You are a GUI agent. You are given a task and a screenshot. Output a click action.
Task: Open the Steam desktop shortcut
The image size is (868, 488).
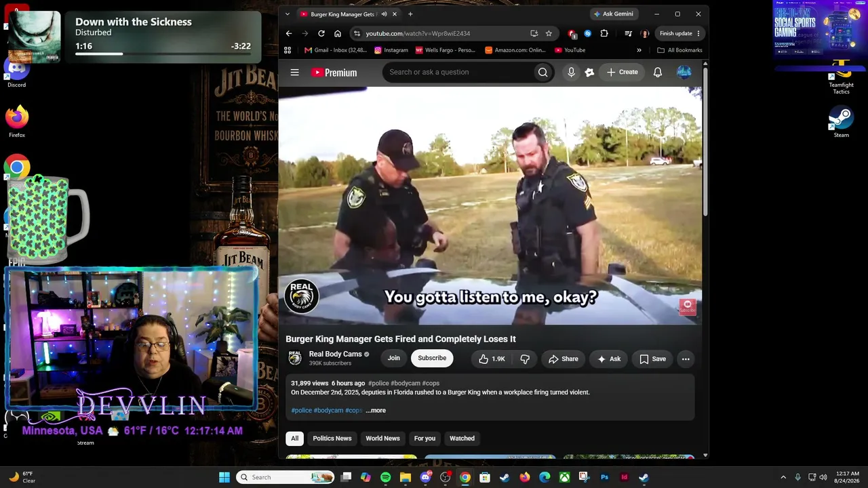[x=841, y=122]
